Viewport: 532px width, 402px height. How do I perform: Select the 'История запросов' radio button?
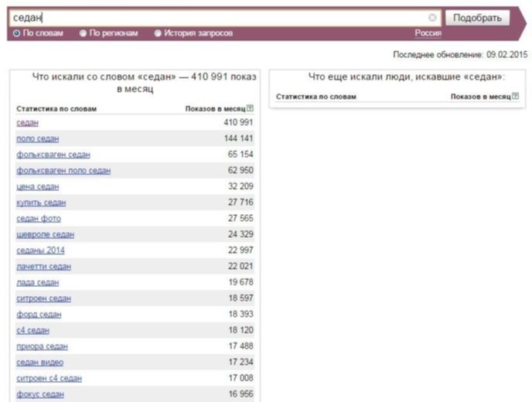[158, 33]
